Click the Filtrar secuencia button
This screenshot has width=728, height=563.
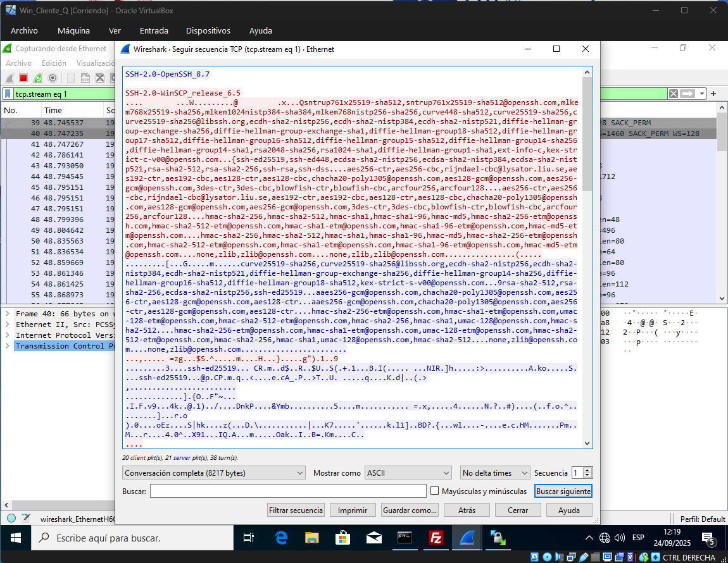click(x=296, y=510)
